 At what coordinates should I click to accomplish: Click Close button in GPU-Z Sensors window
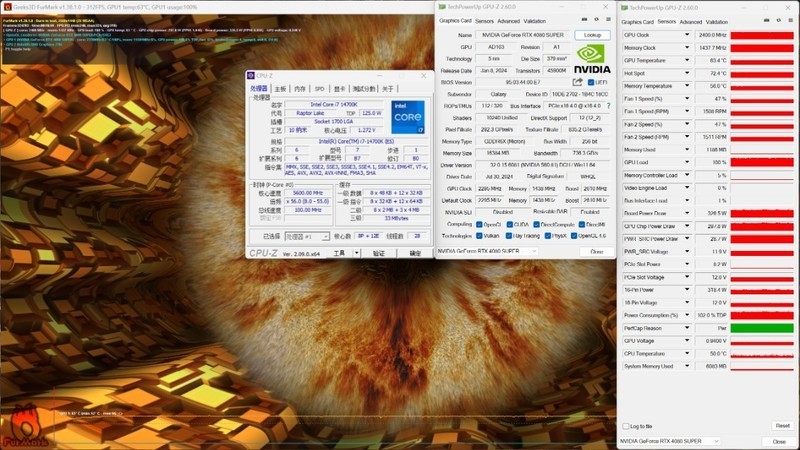(x=779, y=441)
